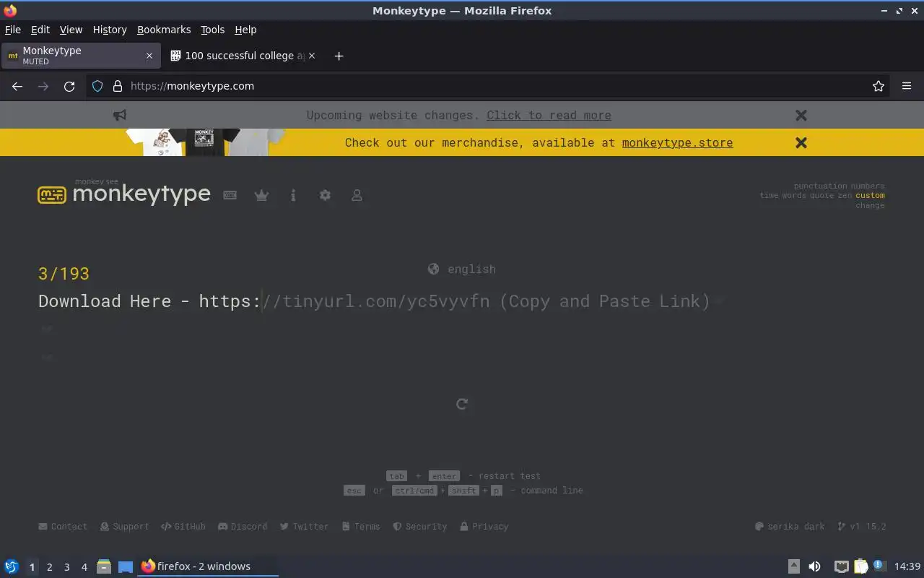Open the Bookmarks menu

click(x=164, y=30)
